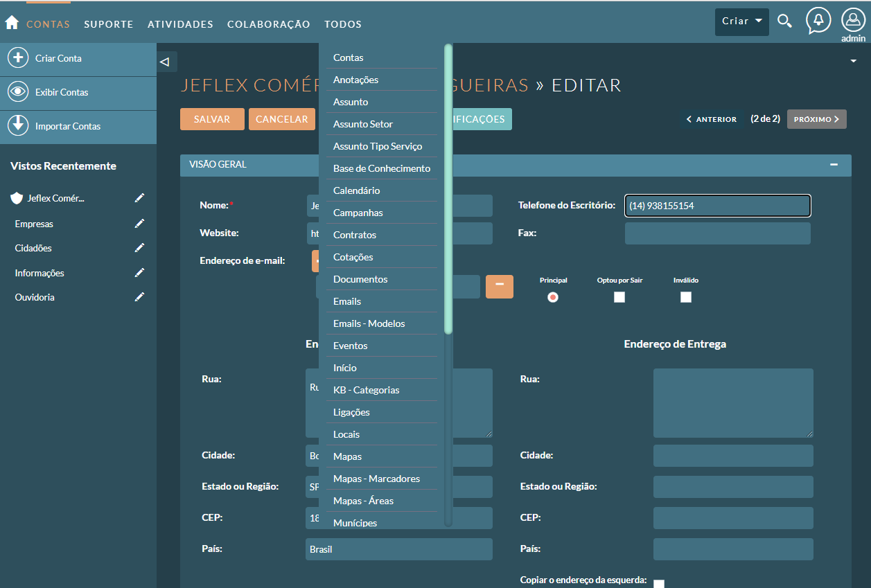This screenshot has height=588, width=871.
Task: Toggle Copiar o endereço da esquerda checkbox
Action: [x=659, y=584]
